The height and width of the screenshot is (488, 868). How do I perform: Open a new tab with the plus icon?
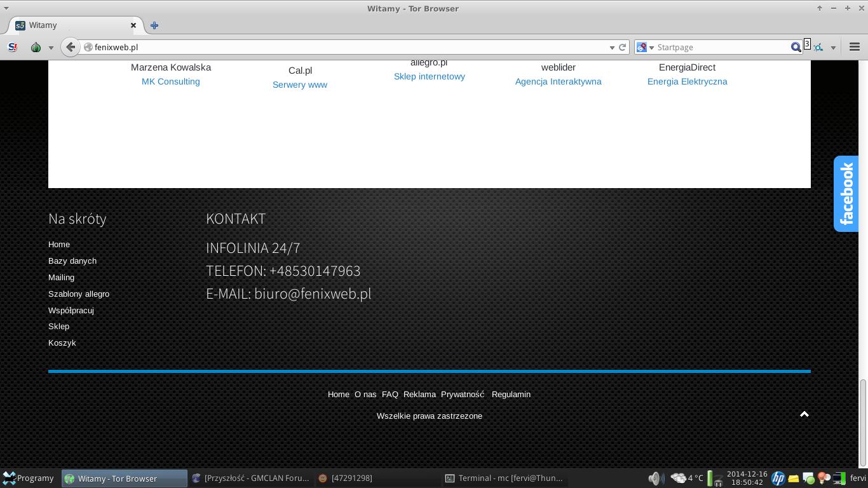(154, 25)
